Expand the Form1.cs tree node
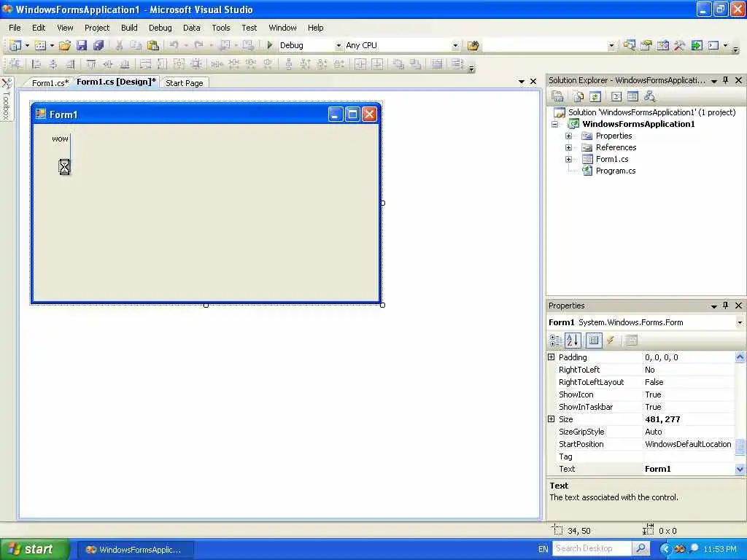This screenshot has height=560, width=747. (568, 159)
